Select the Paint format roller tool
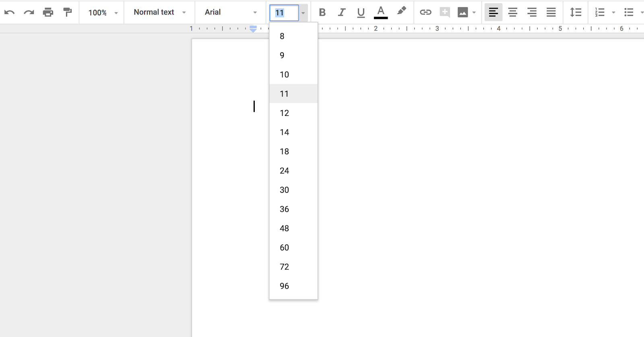This screenshot has width=644, height=337. (x=67, y=12)
